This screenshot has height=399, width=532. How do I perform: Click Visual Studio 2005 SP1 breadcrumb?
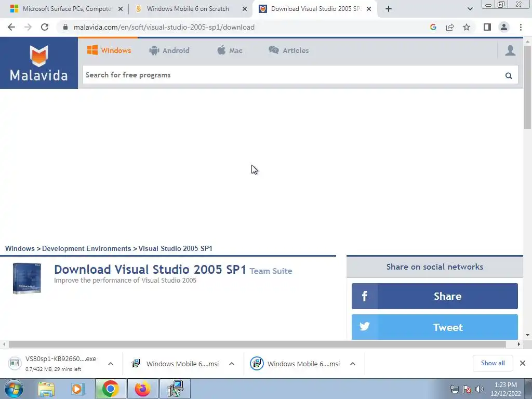176,248
